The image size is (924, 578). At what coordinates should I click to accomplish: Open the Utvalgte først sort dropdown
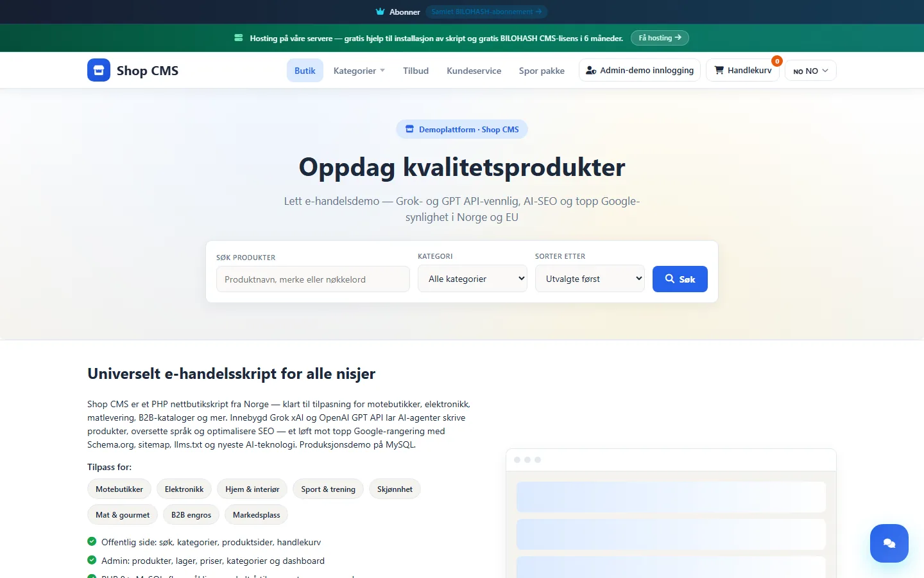pos(590,279)
